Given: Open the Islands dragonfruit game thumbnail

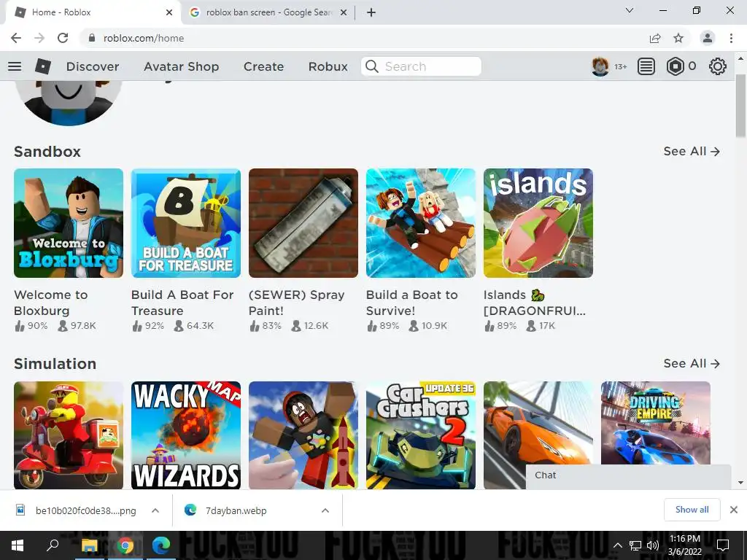Looking at the screenshot, I should [x=538, y=223].
